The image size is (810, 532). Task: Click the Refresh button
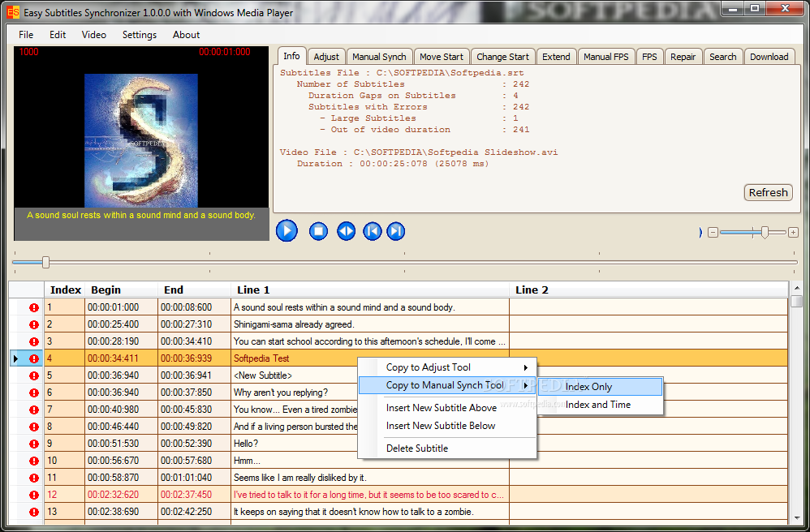(768, 192)
